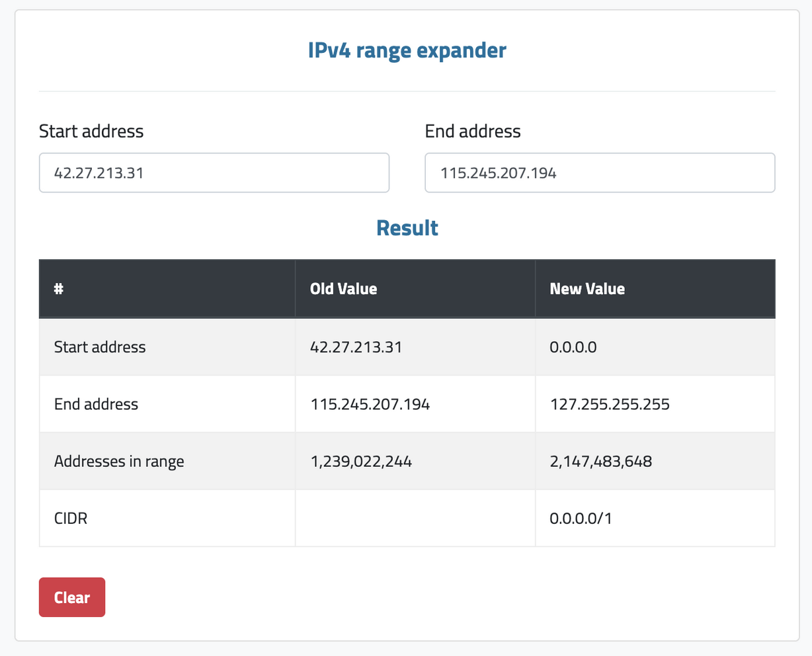Click the End address input field
The image size is (812, 656).
point(599,173)
